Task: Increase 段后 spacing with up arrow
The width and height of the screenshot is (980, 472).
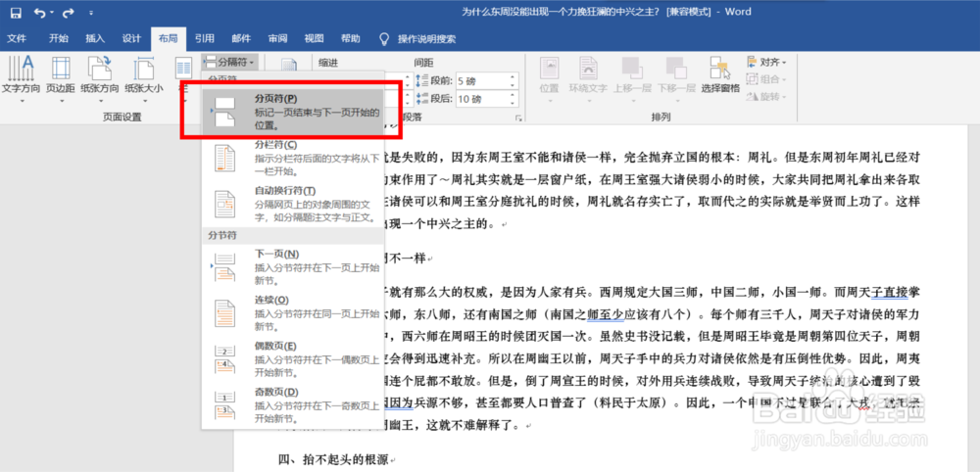Action: click(x=513, y=95)
